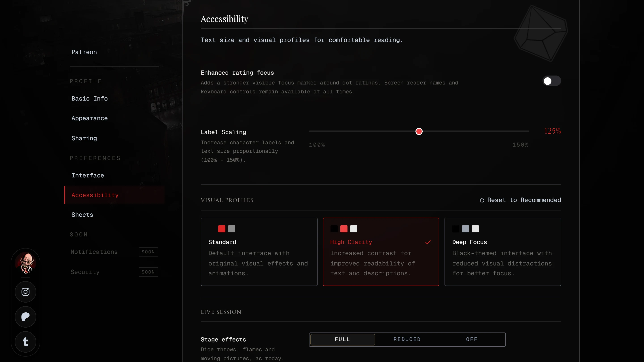
Task: Click the LIVE SESSION heading
Action: coord(221,312)
